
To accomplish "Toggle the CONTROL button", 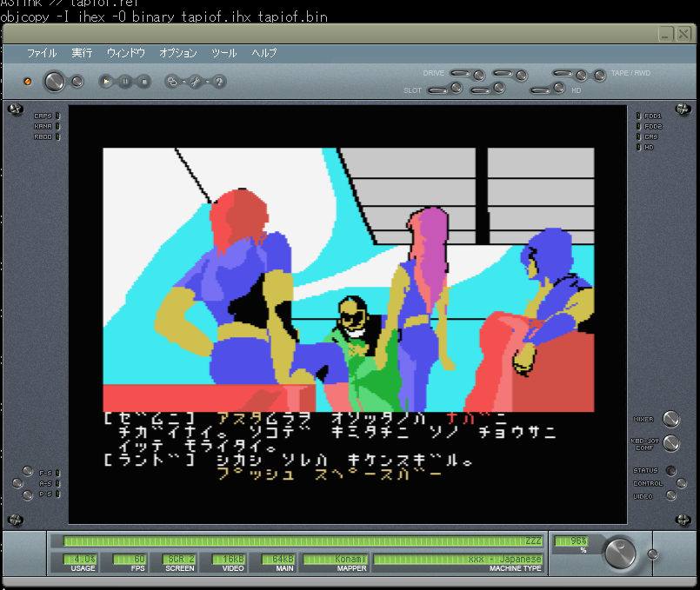I will 681,483.
